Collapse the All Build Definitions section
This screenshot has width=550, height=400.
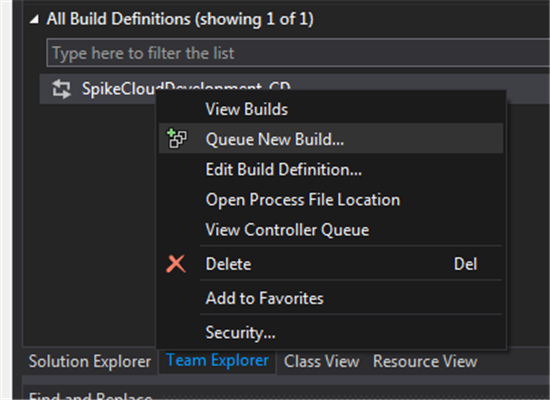pyautogui.click(x=34, y=19)
